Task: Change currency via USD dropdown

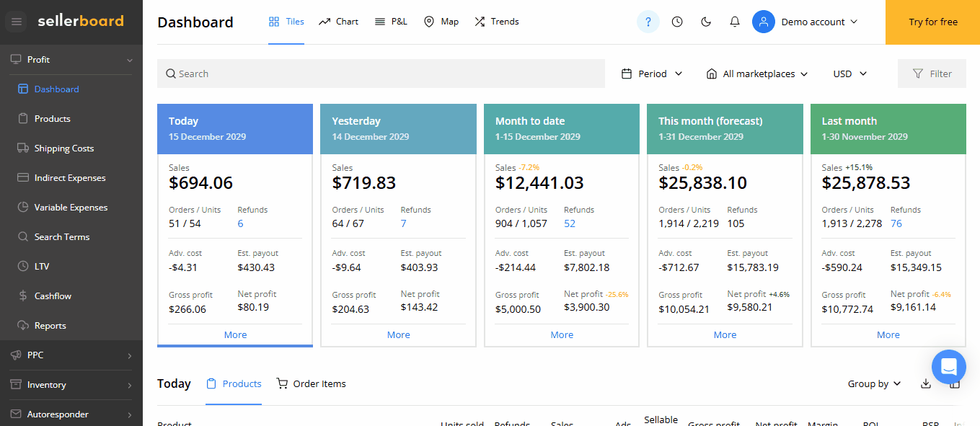Action: (x=849, y=74)
